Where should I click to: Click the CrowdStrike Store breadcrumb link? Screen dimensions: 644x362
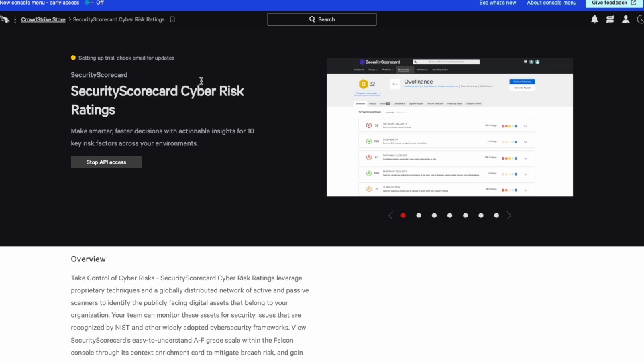click(43, 19)
